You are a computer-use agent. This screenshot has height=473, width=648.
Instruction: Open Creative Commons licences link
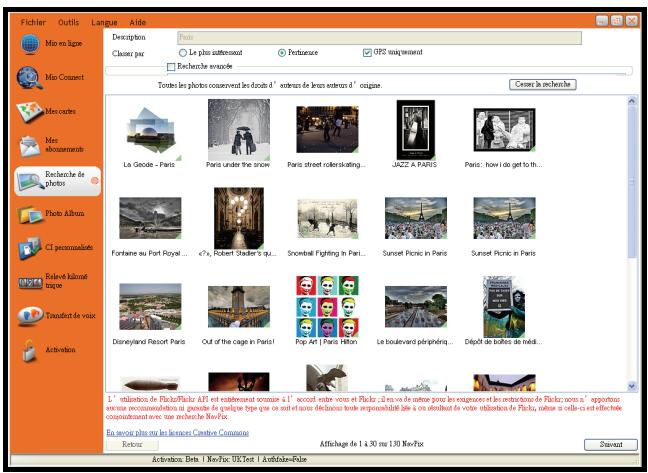point(178,433)
